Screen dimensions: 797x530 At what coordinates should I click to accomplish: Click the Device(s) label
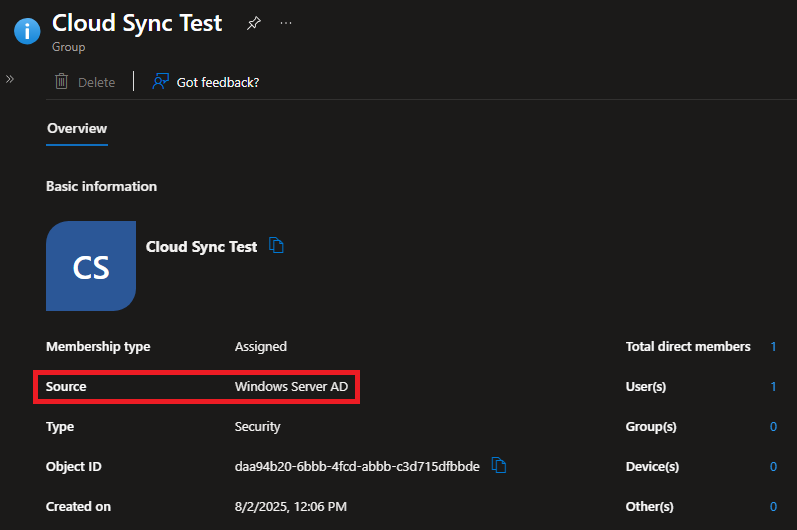coord(652,466)
